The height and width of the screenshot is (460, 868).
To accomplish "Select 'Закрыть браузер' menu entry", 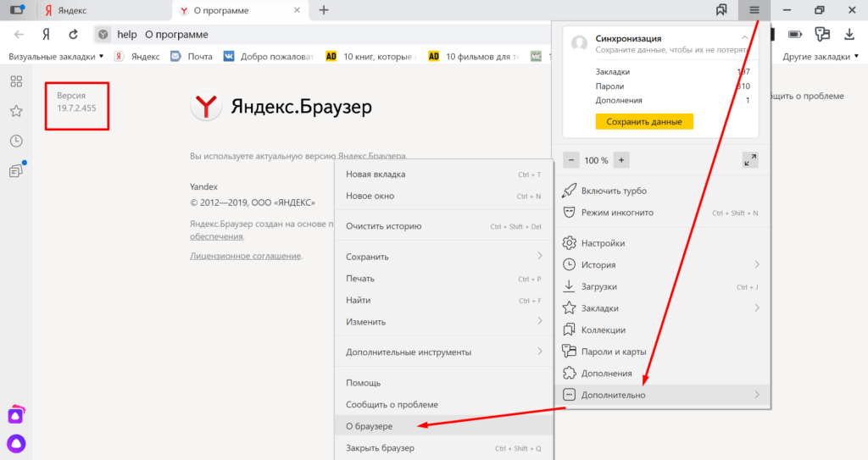I will click(x=444, y=448).
